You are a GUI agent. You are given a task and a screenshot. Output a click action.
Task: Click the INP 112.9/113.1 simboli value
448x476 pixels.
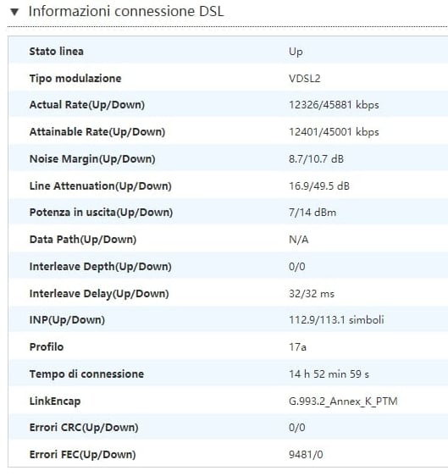tap(336, 320)
